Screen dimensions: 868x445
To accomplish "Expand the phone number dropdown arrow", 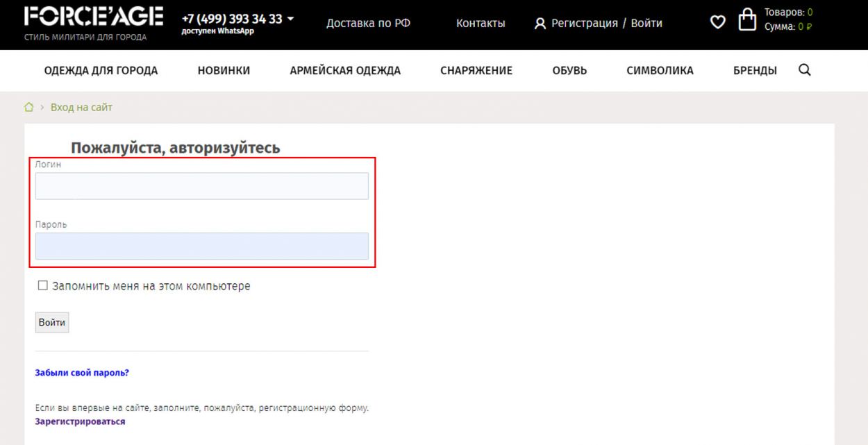I will [x=290, y=19].
